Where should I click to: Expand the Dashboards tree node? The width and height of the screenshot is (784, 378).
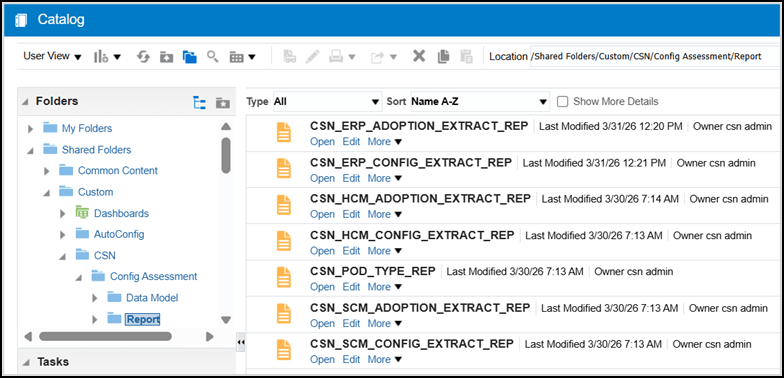pyautogui.click(x=62, y=214)
